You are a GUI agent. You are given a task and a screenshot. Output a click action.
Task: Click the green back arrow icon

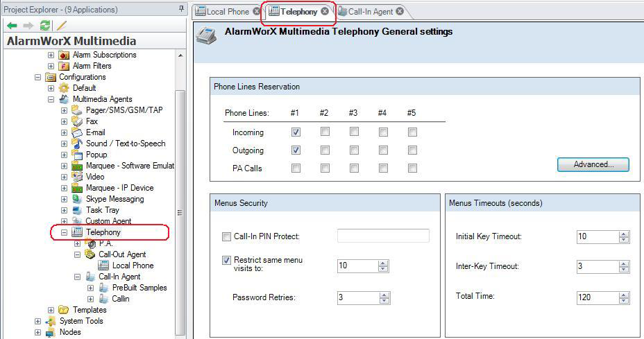point(12,26)
